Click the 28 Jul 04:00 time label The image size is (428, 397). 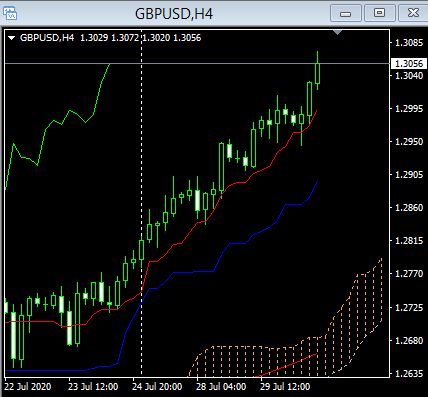click(x=221, y=387)
